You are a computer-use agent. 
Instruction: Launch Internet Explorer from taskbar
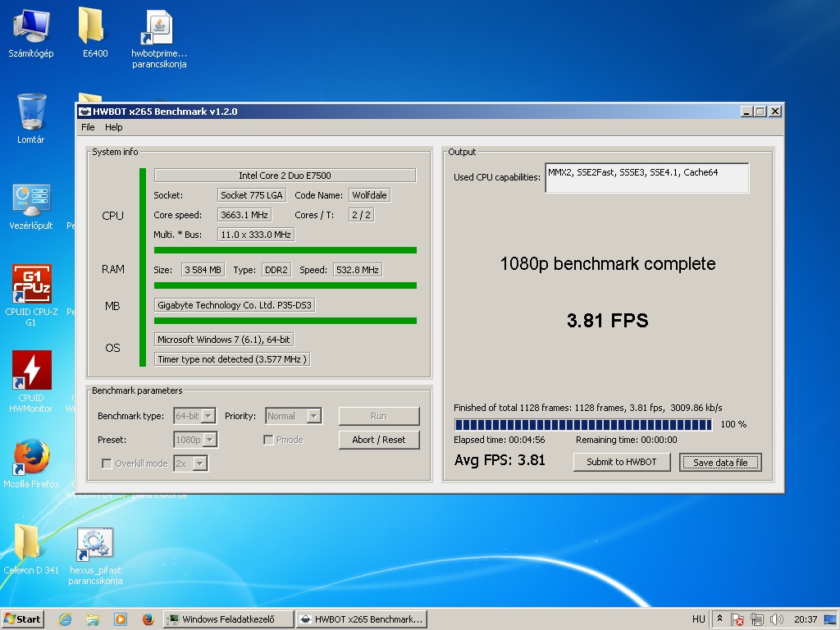click(65, 620)
